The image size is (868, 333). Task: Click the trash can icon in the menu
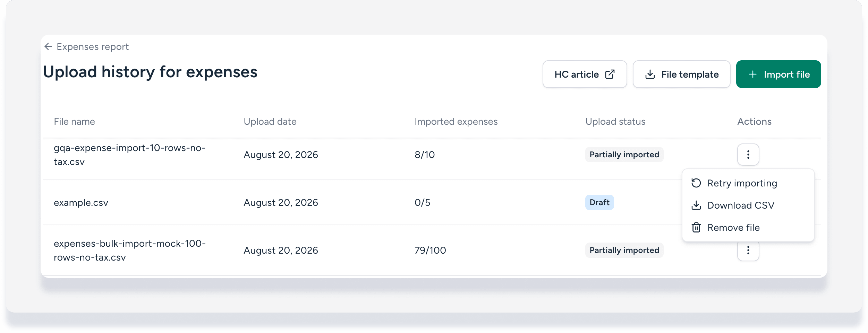696,227
